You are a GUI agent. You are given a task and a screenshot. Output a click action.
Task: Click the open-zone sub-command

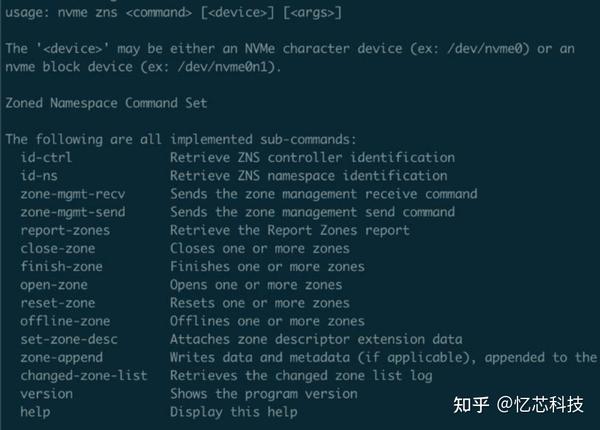pos(54,284)
